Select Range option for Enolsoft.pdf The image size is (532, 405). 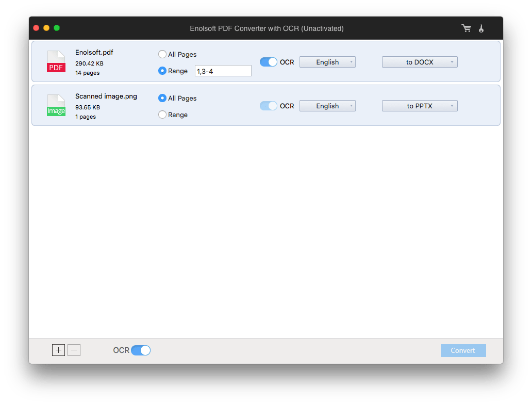pos(162,71)
